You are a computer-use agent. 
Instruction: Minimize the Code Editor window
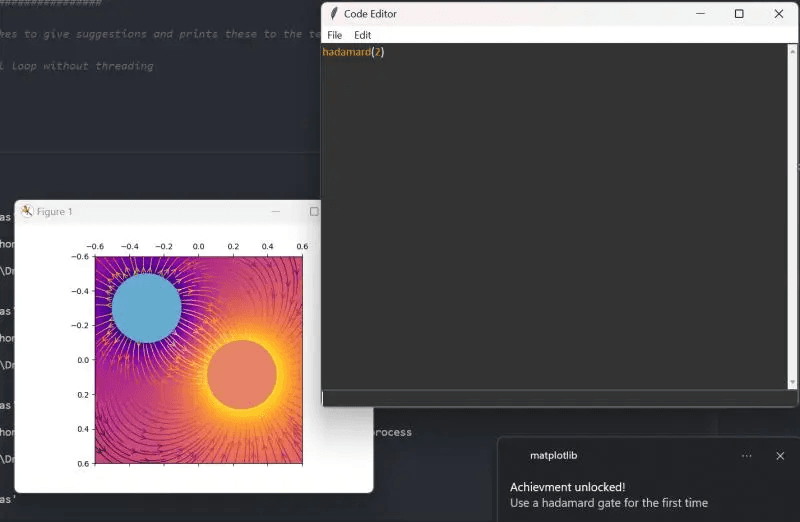[x=700, y=14]
